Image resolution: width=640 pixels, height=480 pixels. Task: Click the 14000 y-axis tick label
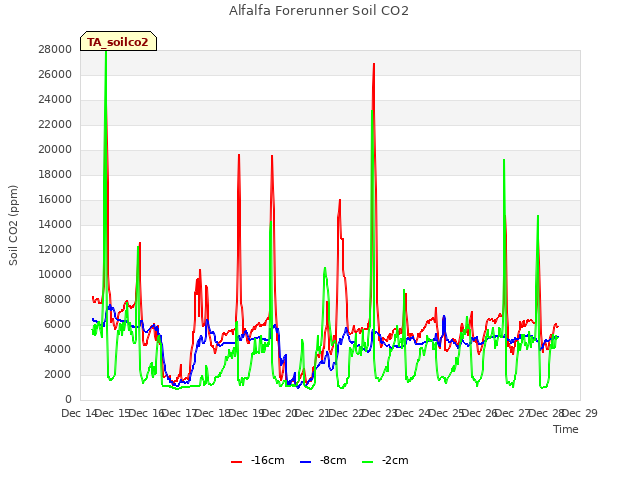[x=55, y=224]
